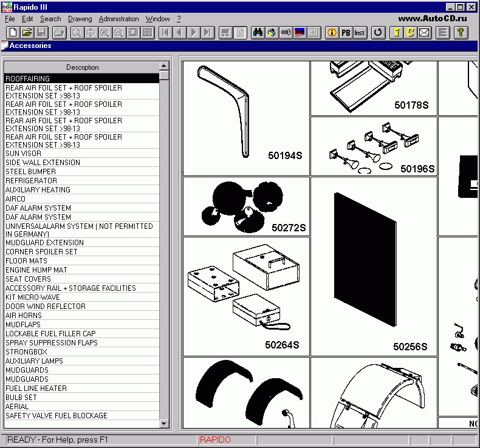Click the Zoom in magnifier icon

coord(105,32)
